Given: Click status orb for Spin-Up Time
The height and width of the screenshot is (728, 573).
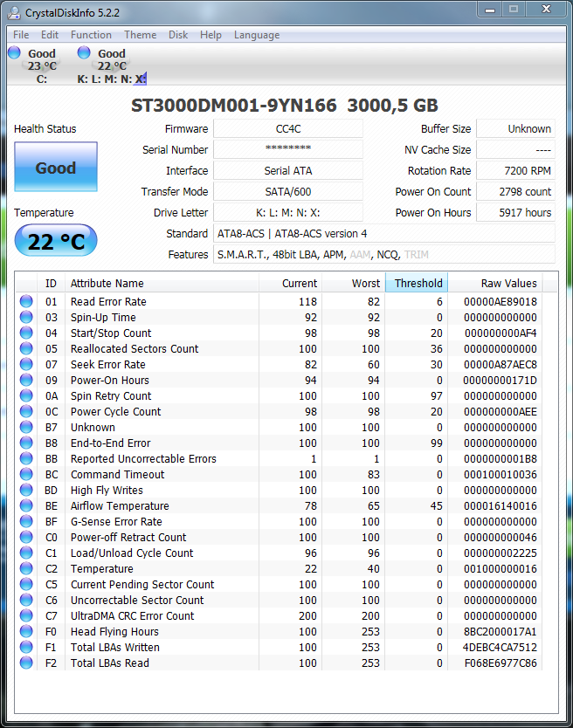Looking at the screenshot, I should [x=26, y=317].
